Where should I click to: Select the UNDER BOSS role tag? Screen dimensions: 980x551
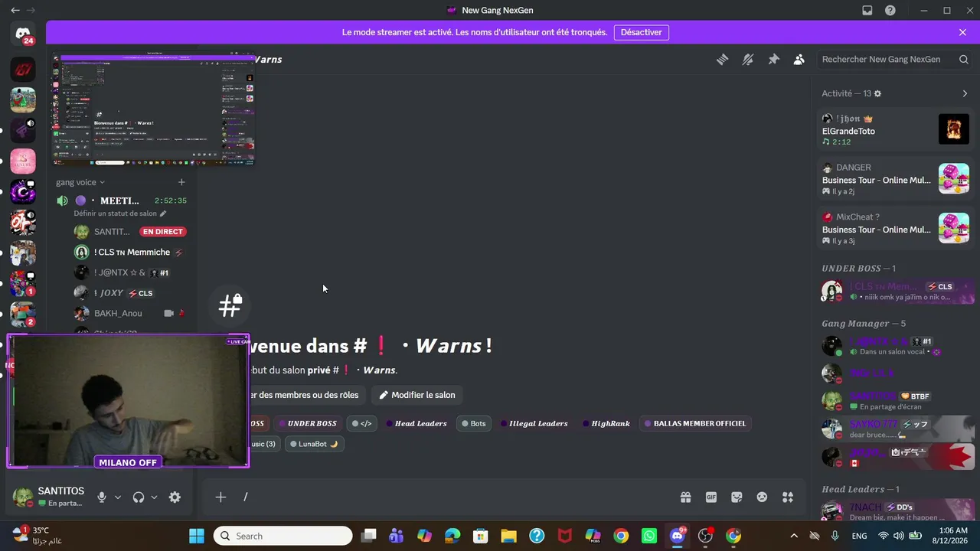click(x=308, y=423)
